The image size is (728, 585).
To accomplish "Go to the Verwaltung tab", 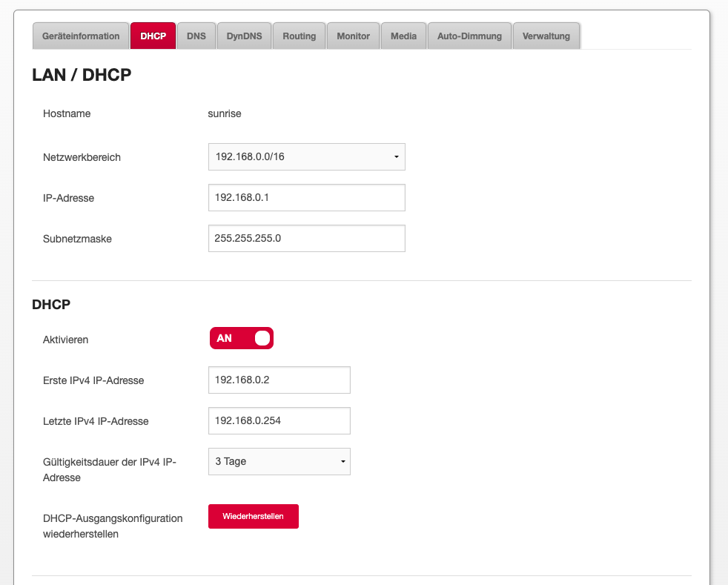I will [x=546, y=36].
